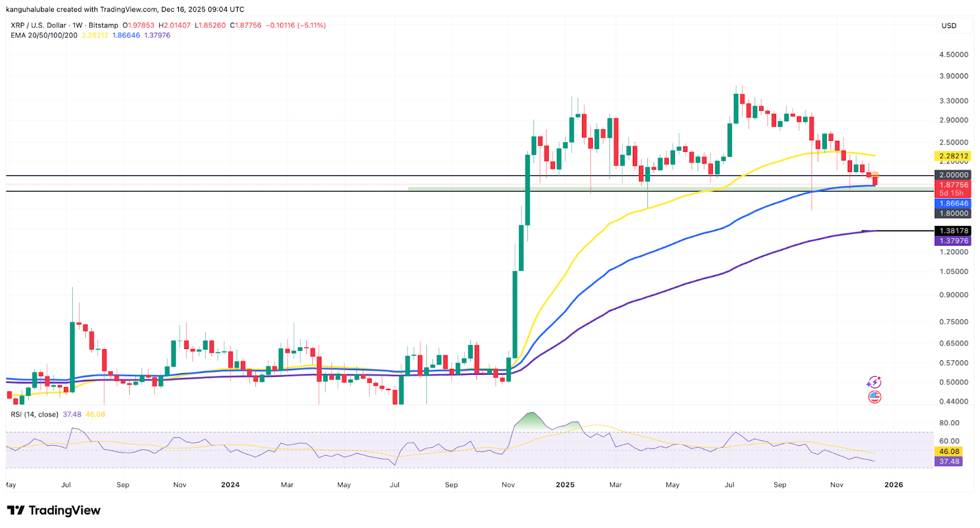Click the TradingView logo at bottom left
The width and height of the screenshot is (980, 528).
click(54, 510)
